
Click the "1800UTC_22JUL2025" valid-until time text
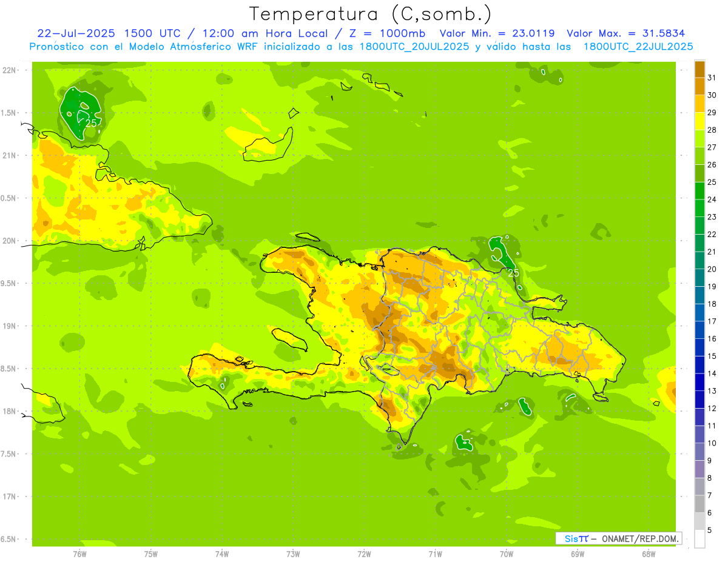(638, 47)
